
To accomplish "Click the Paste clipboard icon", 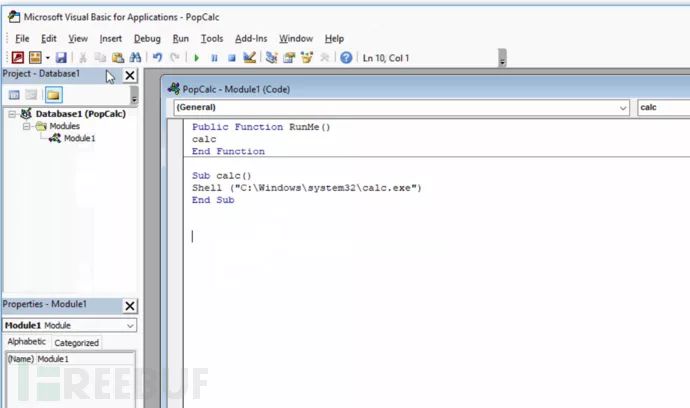I will [x=117, y=58].
